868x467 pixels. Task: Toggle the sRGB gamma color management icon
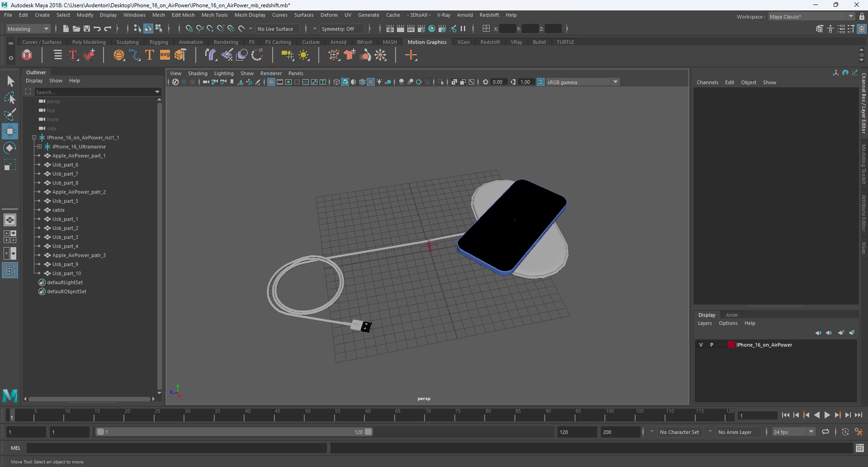(541, 82)
